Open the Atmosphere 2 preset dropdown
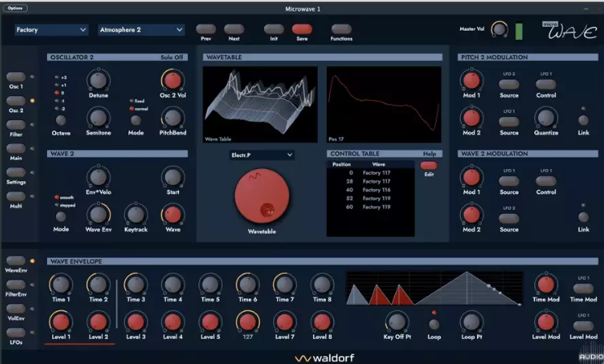This screenshot has height=364, width=604. (x=141, y=30)
